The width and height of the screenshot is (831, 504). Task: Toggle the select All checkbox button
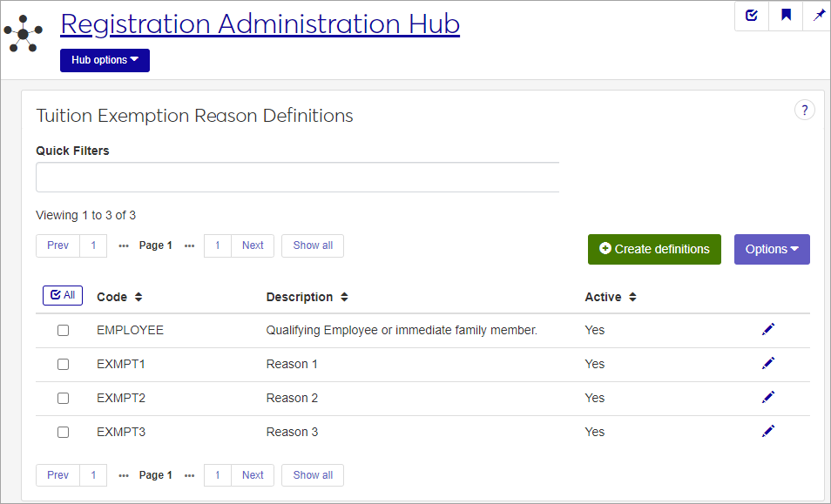(63, 296)
